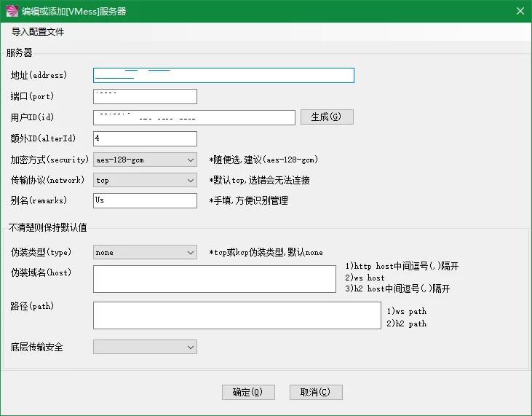Click the 别名(remarks) field

pos(145,200)
